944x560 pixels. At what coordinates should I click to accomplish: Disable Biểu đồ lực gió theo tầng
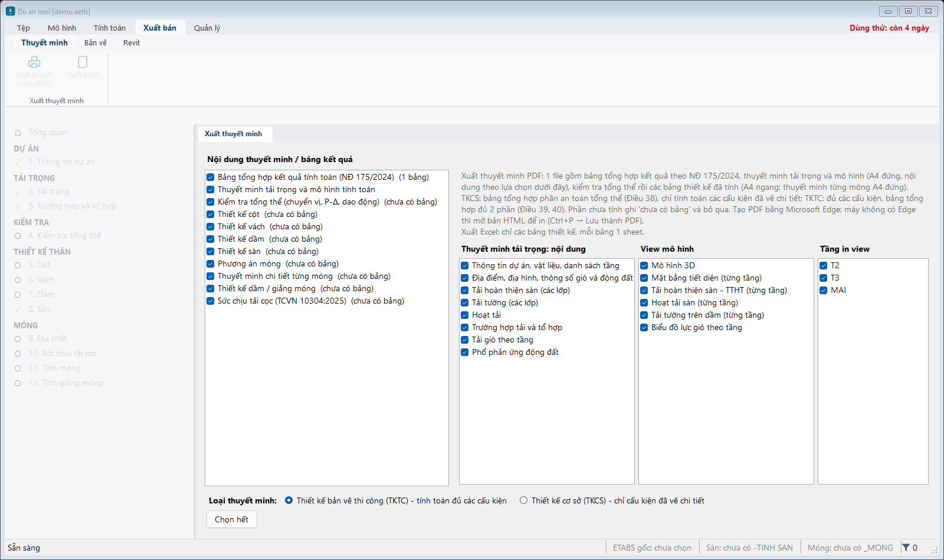pyautogui.click(x=644, y=327)
